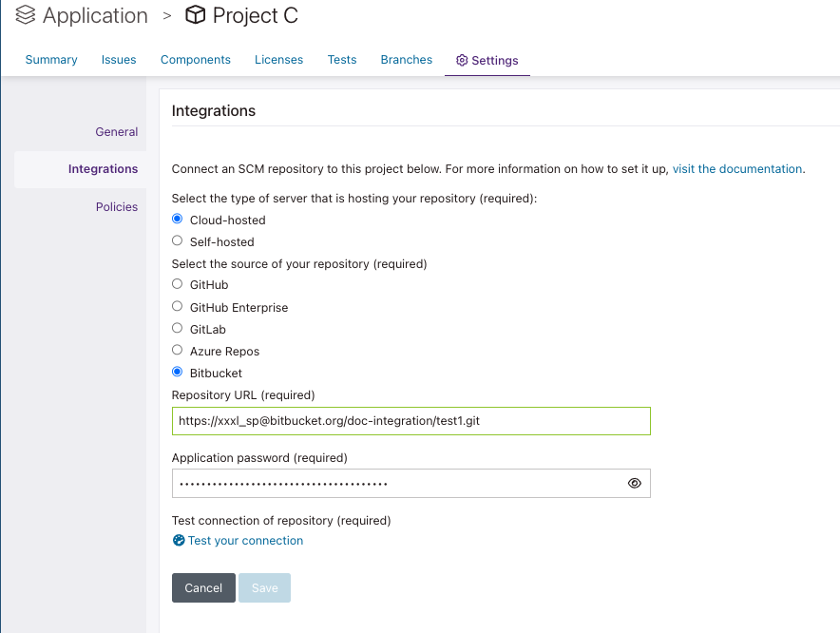Screen dimensions: 840x633
Task: Choose GitLab as repository source
Action: pyautogui.click(x=178, y=328)
